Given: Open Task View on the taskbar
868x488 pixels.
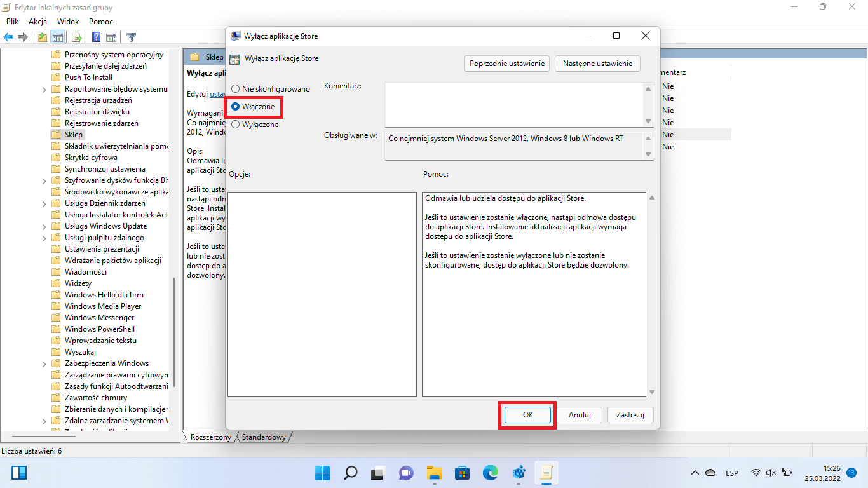Looking at the screenshot, I should tap(379, 473).
